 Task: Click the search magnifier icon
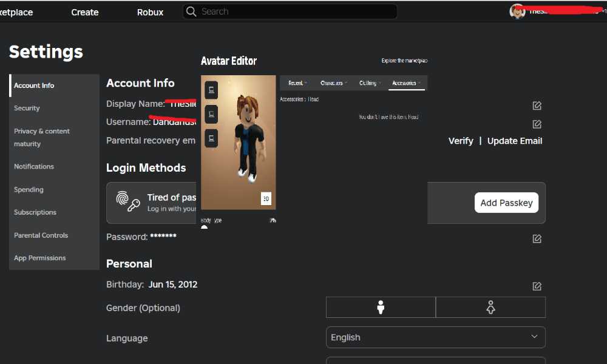click(x=191, y=12)
